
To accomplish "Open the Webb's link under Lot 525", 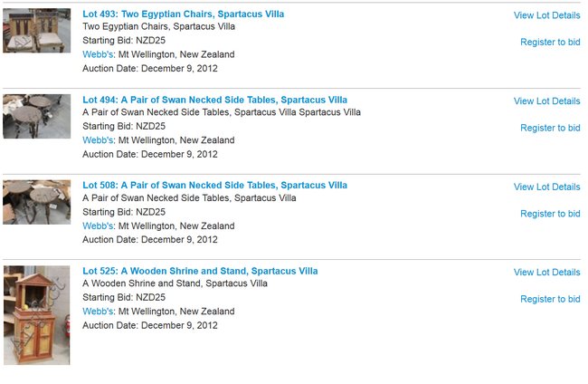I will tap(98, 312).
